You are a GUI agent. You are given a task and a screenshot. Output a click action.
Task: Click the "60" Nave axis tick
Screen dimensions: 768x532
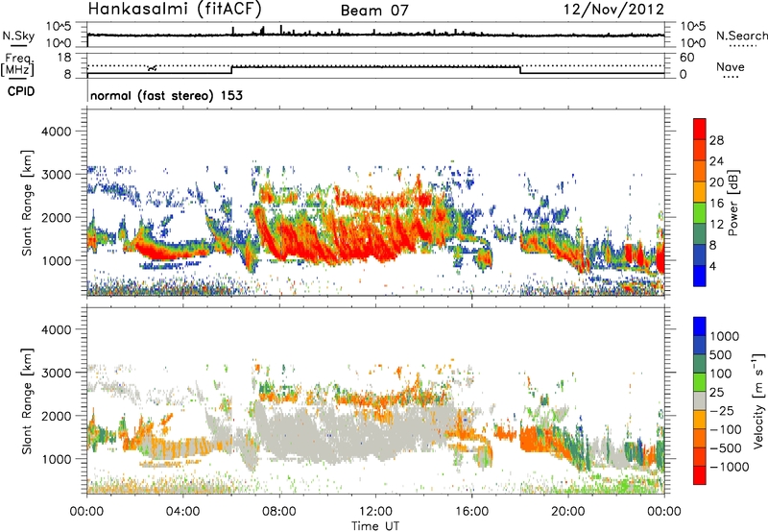[686, 58]
